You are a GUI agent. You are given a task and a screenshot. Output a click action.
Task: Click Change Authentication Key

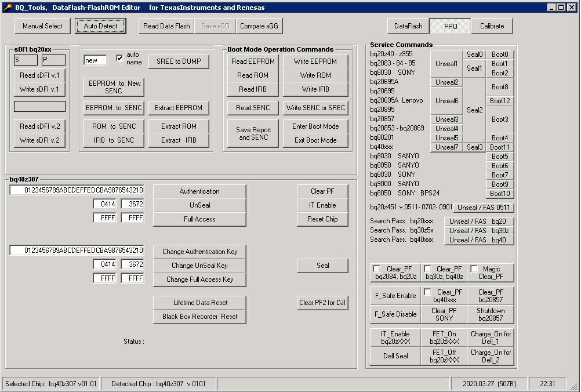199,252
